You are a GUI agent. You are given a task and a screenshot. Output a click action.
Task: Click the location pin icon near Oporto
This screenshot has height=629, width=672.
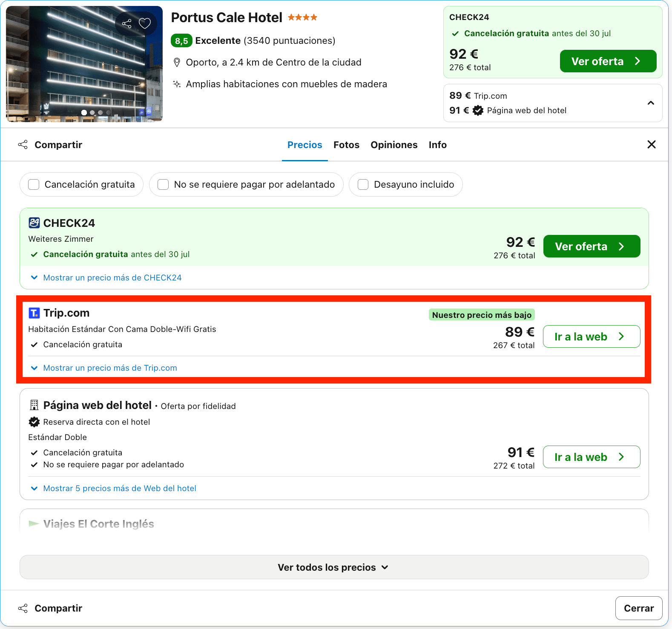[x=177, y=63]
